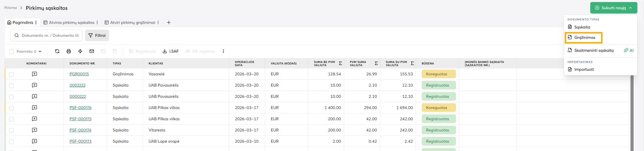The height and width of the screenshot is (151, 644).
Task: Choose Grąžinimas from the document type menu
Action: pyautogui.click(x=584, y=37)
